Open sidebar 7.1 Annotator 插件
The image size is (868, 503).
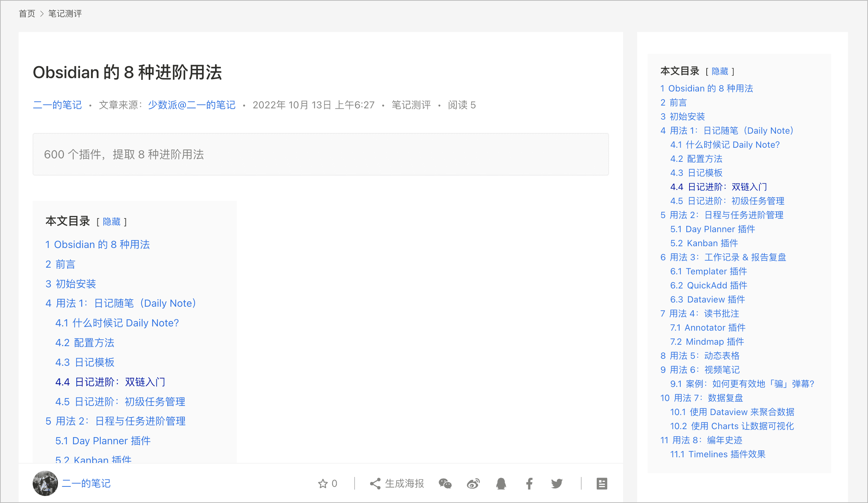pyautogui.click(x=708, y=327)
